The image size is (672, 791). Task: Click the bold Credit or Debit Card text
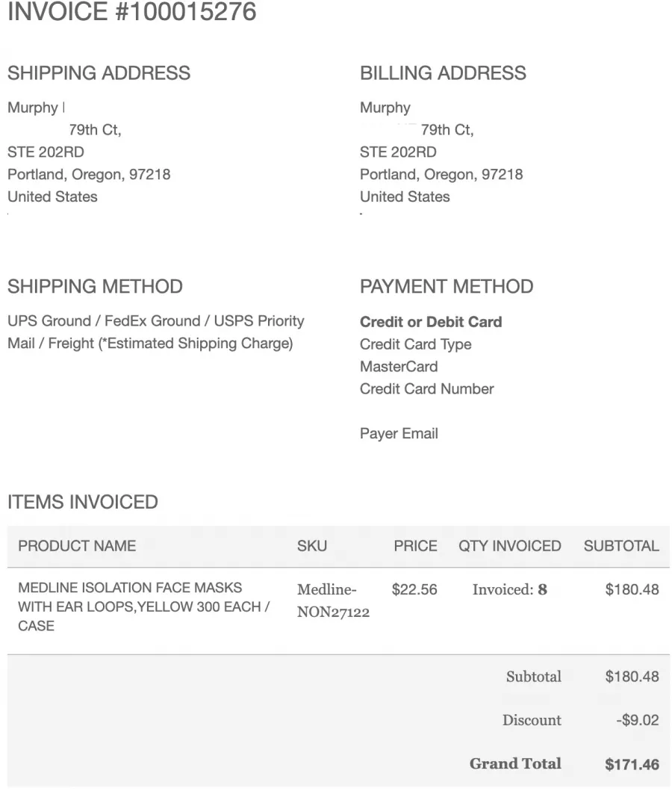431,322
